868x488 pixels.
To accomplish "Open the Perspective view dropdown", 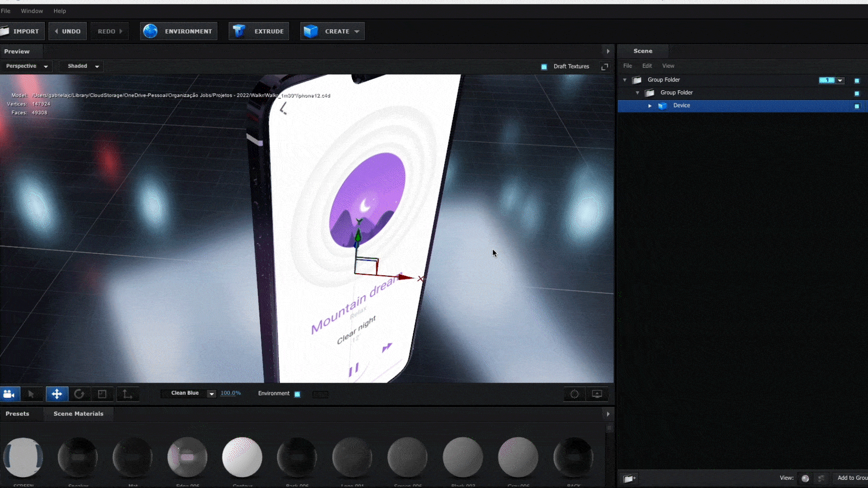I will click(x=27, y=66).
